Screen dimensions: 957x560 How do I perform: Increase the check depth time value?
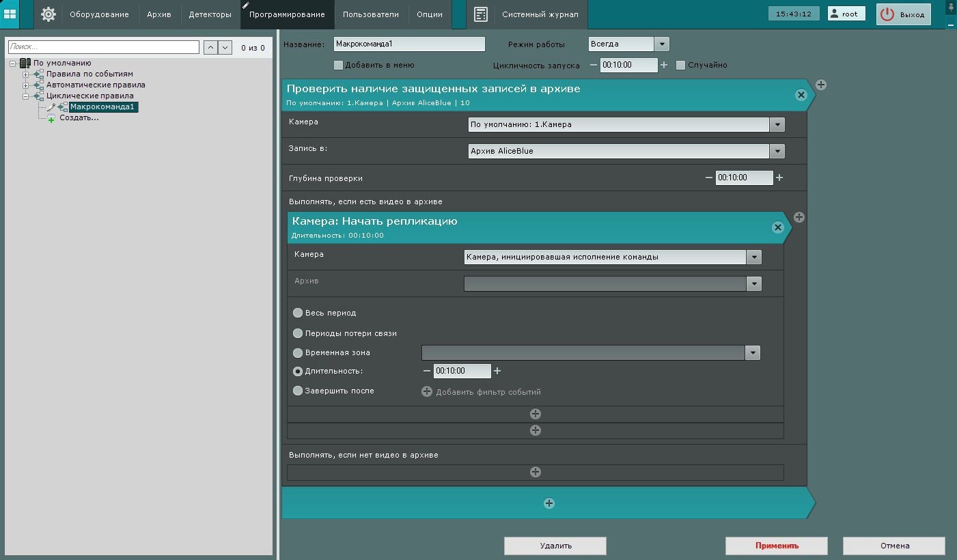click(x=779, y=178)
